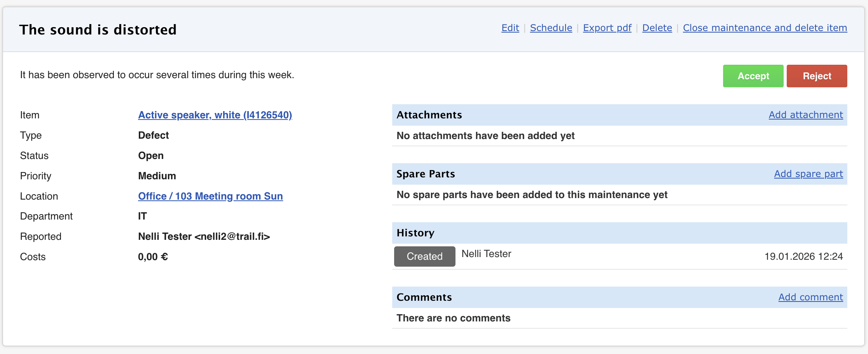Viewport: 868px width, 354px height.
Task: Click Add spare part
Action: [808, 174]
